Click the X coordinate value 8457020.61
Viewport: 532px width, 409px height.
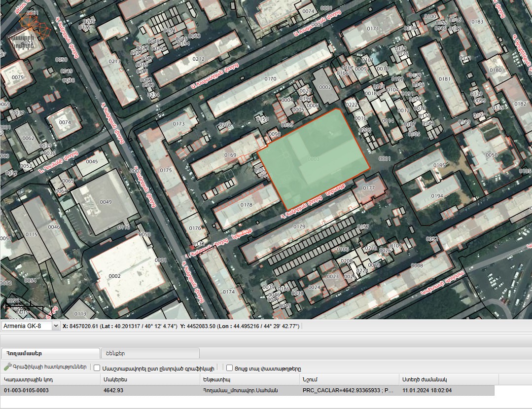tap(84, 326)
